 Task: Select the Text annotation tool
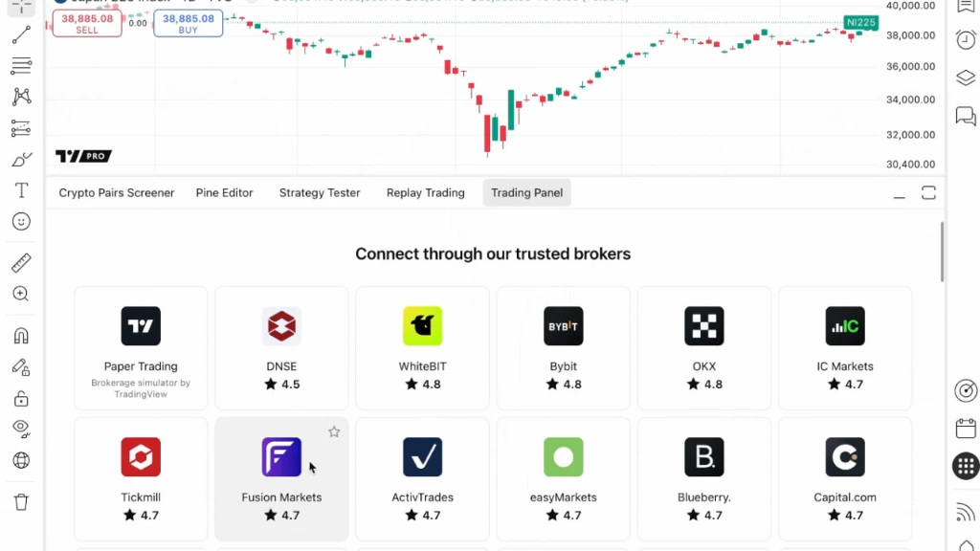[x=21, y=190]
